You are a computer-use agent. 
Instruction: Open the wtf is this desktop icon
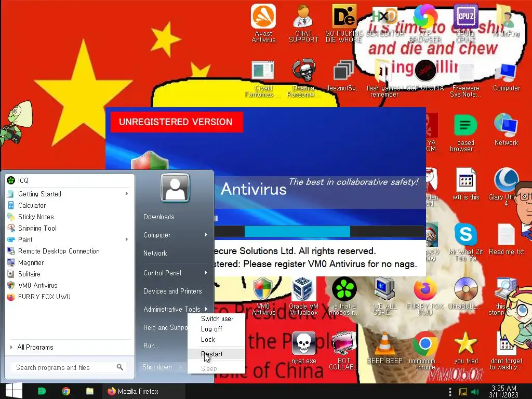click(x=465, y=184)
